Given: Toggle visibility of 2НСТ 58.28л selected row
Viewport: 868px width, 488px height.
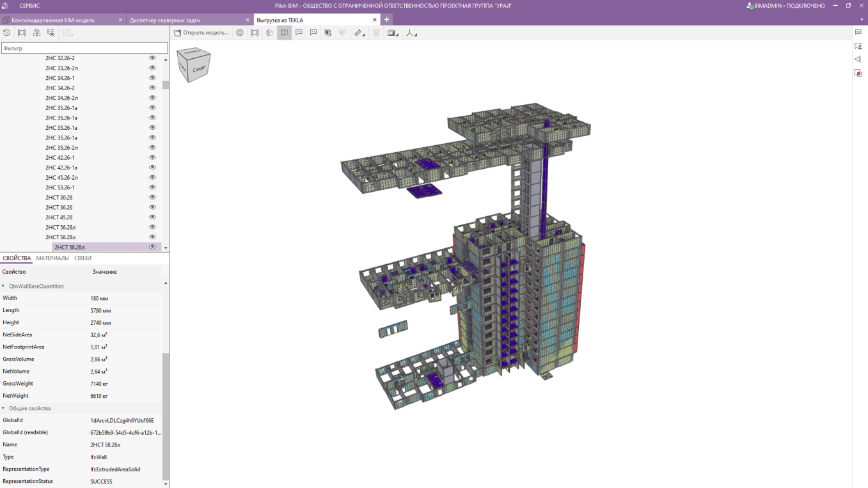Looking at the screenshot, I should click(152, 247).
